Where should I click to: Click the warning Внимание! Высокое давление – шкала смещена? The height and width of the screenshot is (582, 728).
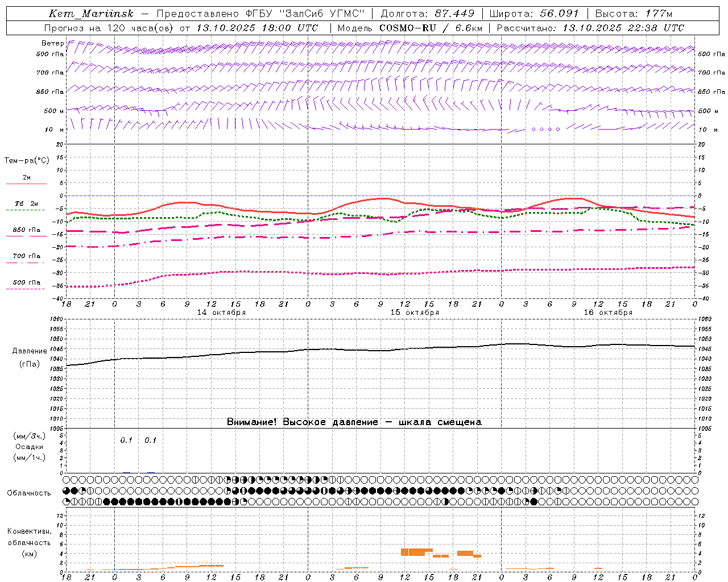pyautogui.click(x=354, y=422)
